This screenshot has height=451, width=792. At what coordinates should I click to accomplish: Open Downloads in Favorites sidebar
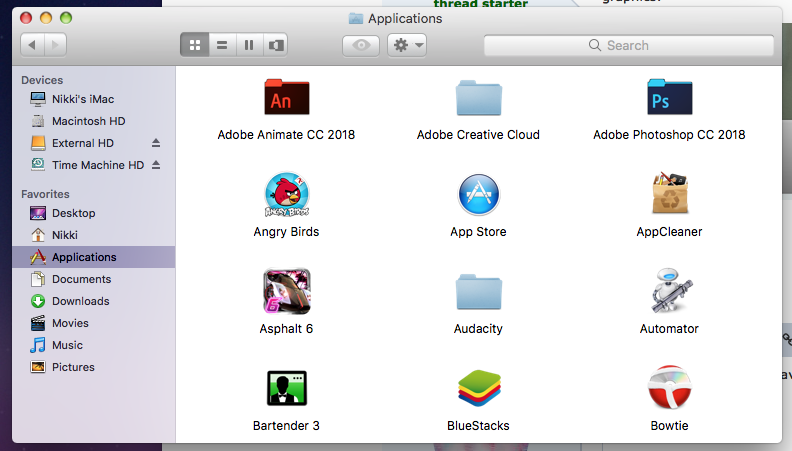point(93,301)
